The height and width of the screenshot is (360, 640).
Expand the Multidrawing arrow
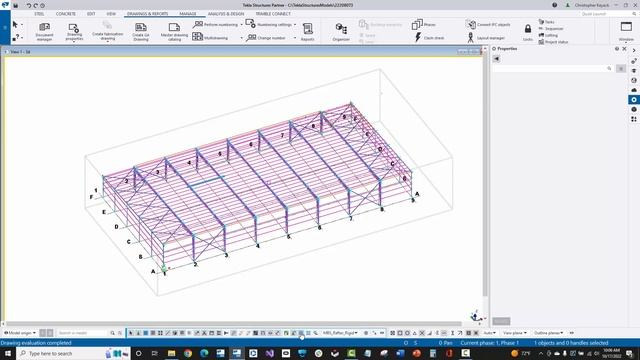(241, 38)
